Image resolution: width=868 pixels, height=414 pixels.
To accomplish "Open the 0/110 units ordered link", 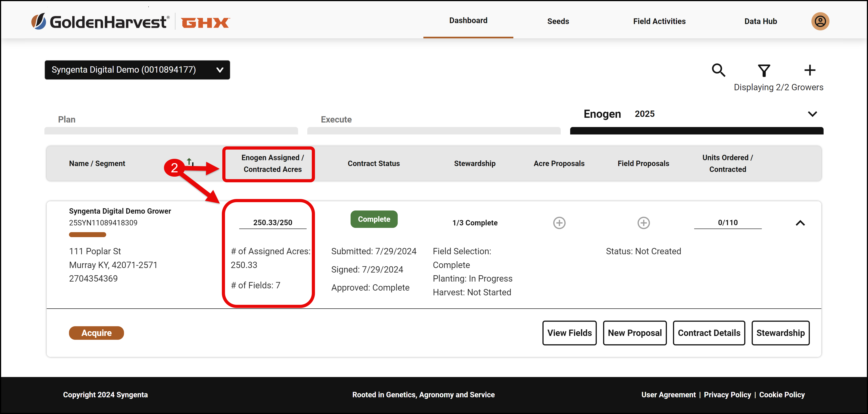I will (728, 222).
